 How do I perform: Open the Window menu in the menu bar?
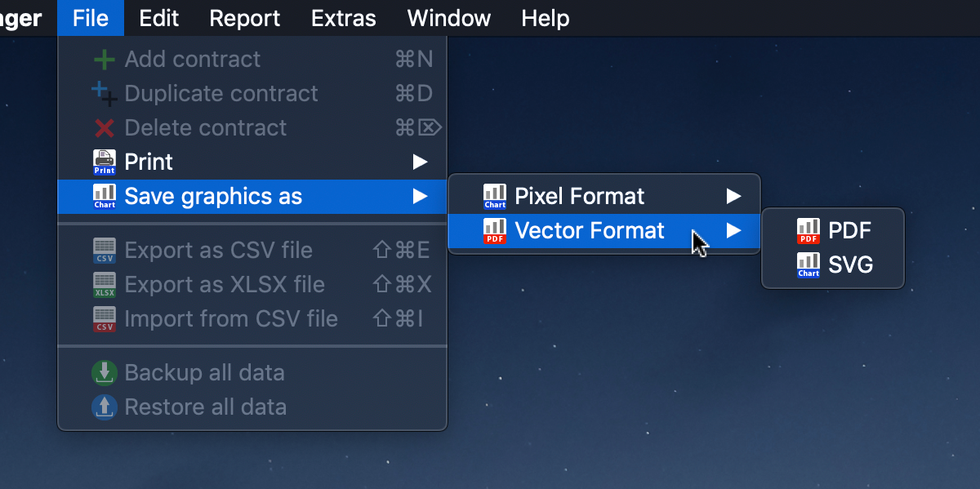(449, 18)
